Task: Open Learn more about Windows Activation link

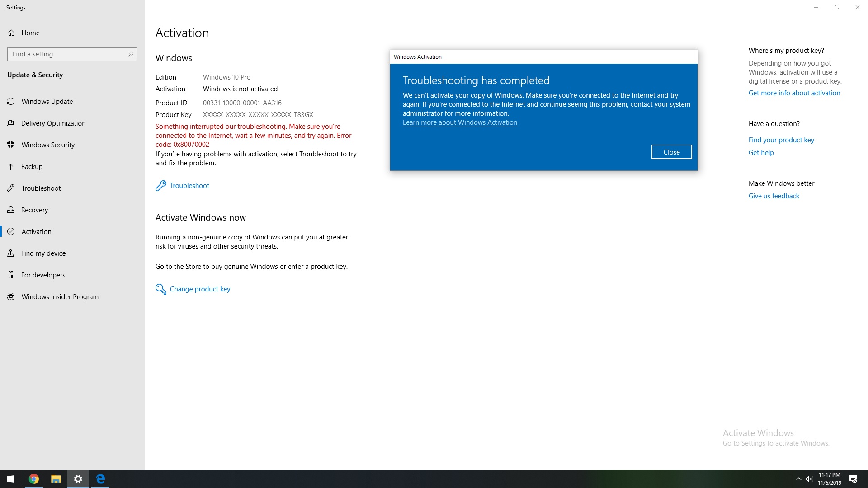Action: pos(460,122)
